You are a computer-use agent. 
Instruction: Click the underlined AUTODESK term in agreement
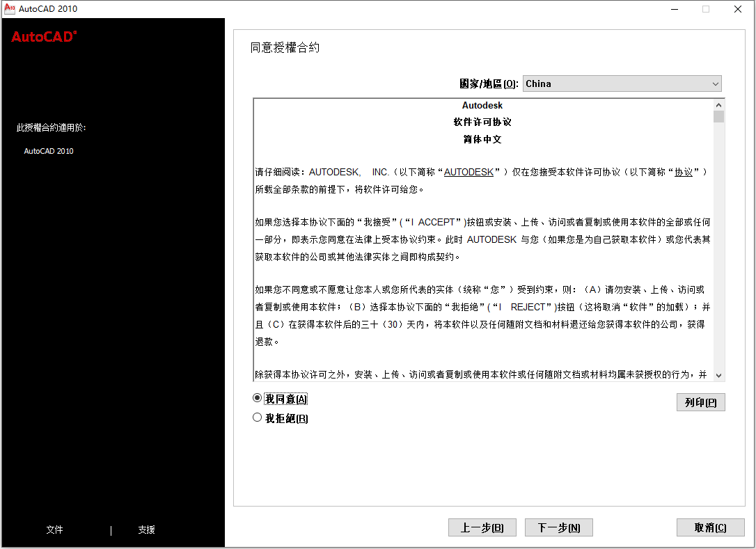click(468, 172)
